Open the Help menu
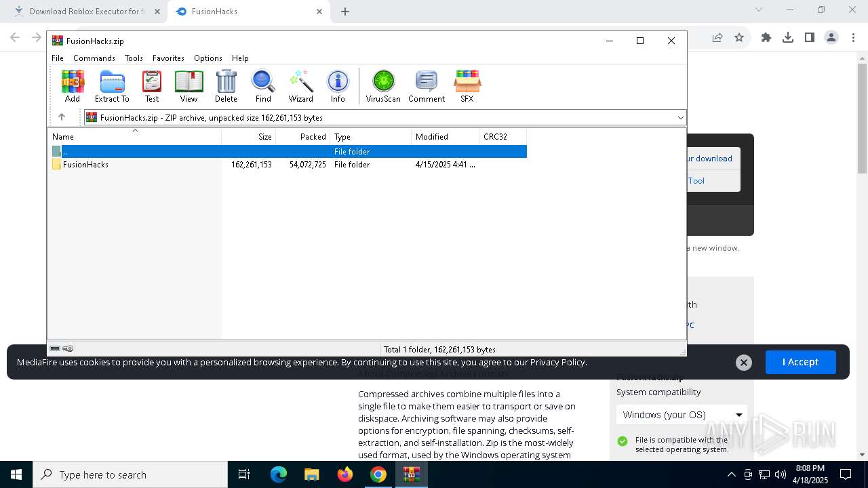 240,58
